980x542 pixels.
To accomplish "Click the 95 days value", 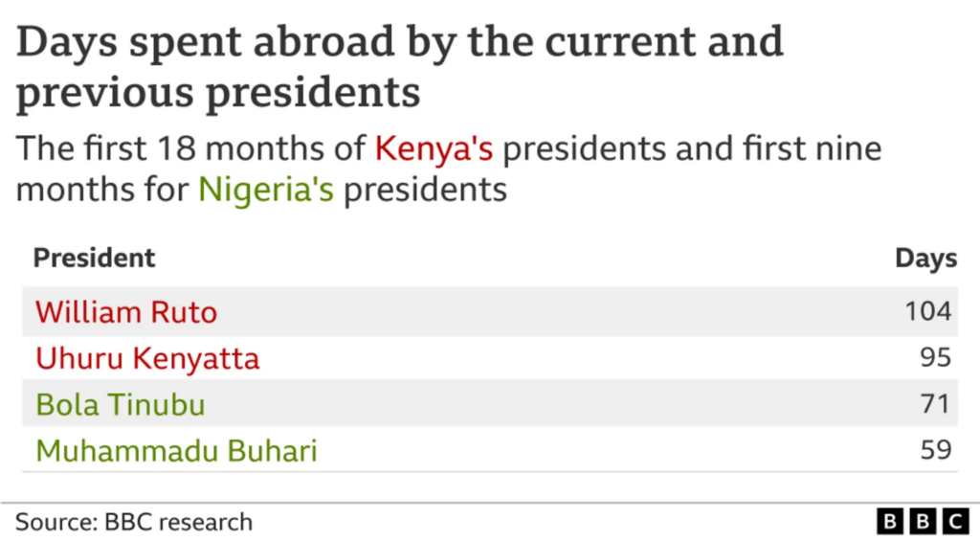I will [935, 358].
